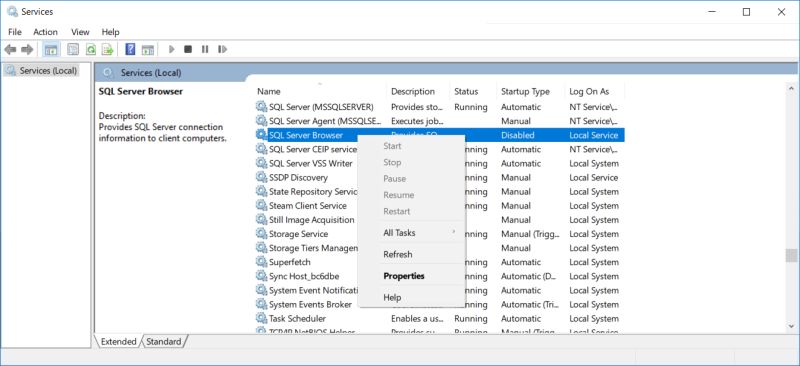Click the Forward arrow in the toolbar
800x366 pixels.
(27, 50)
